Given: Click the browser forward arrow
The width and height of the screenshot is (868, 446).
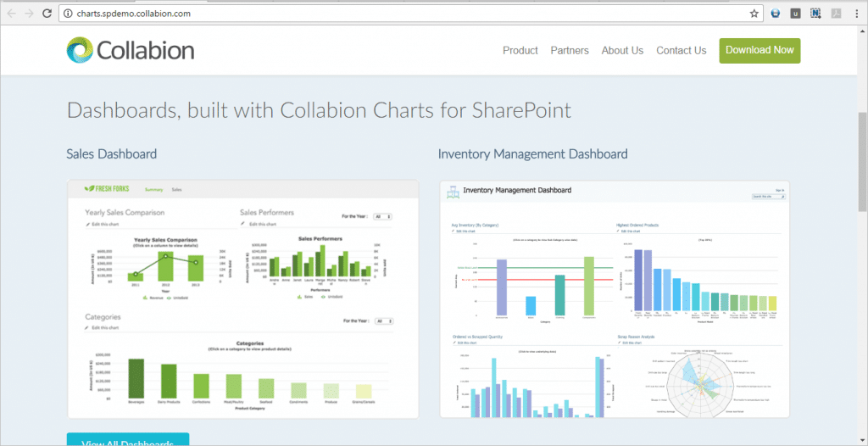Looking at the screenshot, I should click(x=30, y=14).
